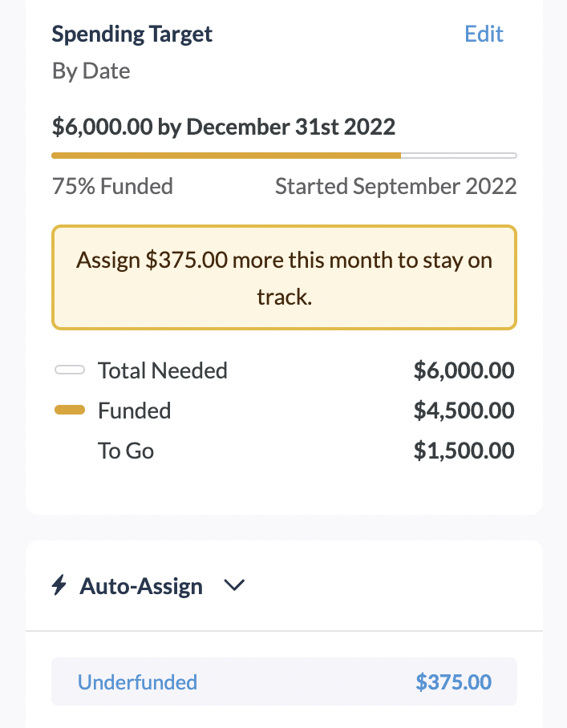Click the Auto-Assign section title
Screen dimensions: 567x728
141,586
